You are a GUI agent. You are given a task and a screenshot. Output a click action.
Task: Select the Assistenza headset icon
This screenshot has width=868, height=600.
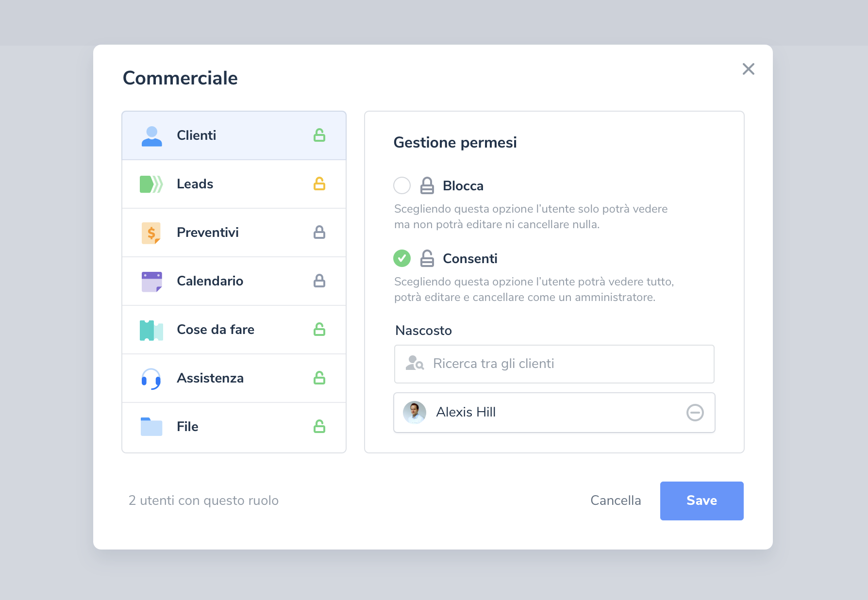[x=151, y=379]
